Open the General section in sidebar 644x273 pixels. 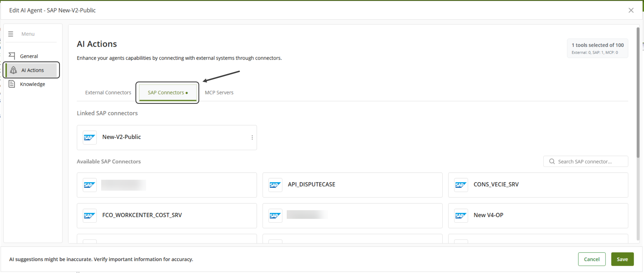pyautogui.click(x=29, y=56)
